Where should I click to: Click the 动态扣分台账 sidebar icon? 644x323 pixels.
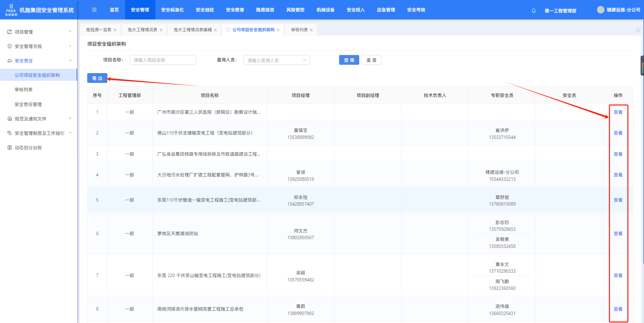[x=10, y=148]
